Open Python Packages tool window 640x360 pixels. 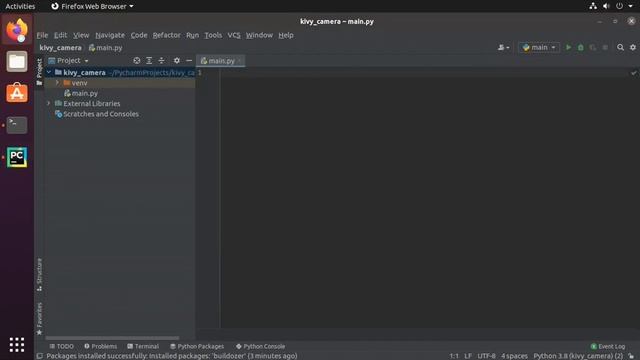[197, 346]
